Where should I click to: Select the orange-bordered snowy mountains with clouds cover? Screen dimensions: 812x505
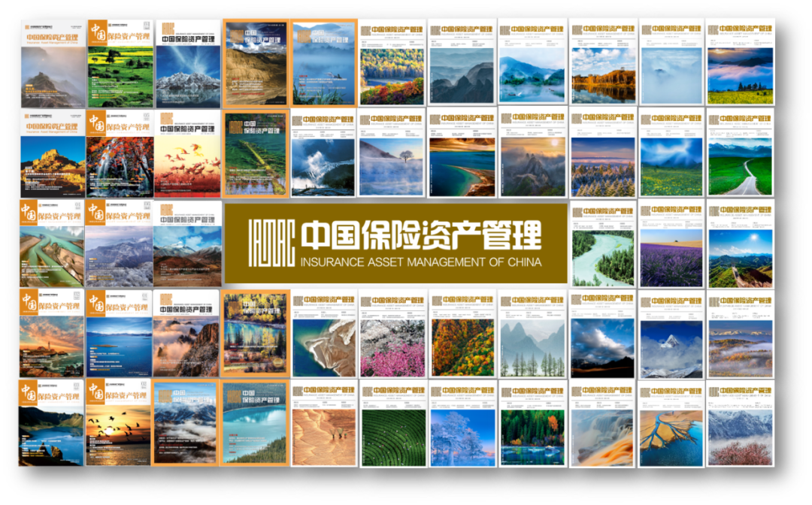tap(186, 423)
